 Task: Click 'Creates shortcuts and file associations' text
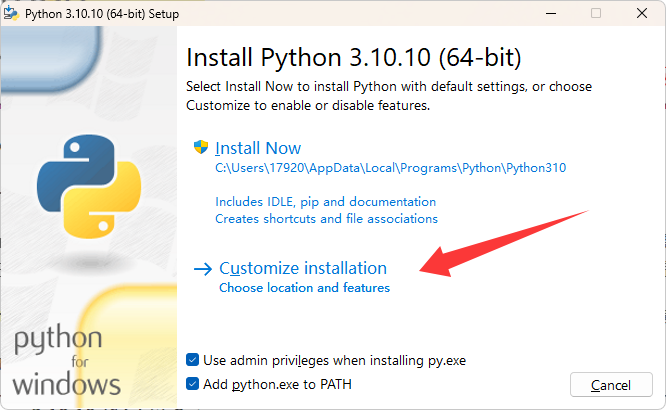[x=326, y=219]
